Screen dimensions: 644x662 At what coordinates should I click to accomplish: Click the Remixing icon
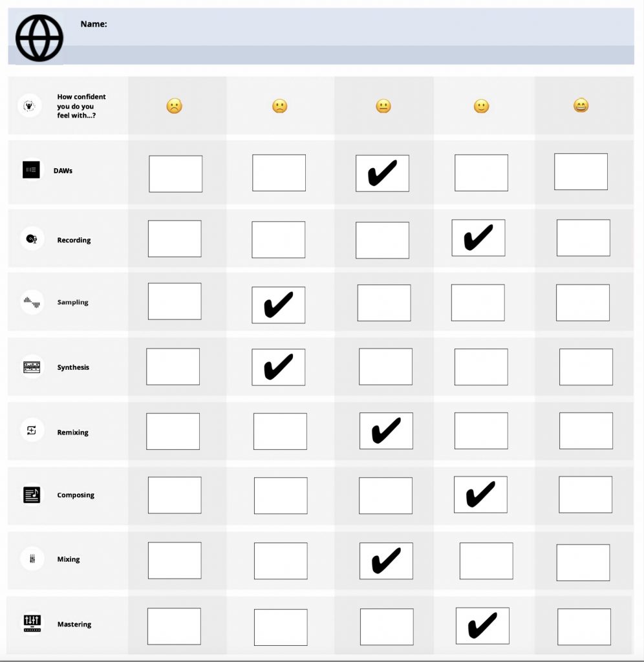coord(32,430)
